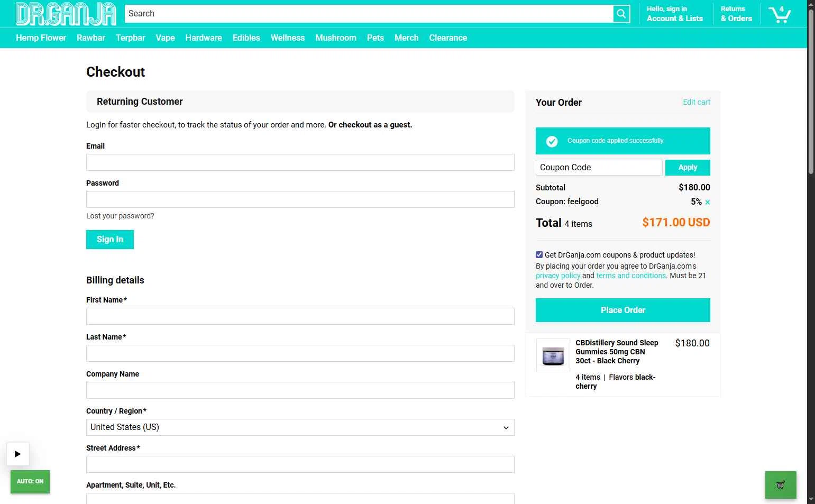Viewport: 815px width, 504px height.
Task: Click the Company Name field
Action: click(x=300, y=390)
